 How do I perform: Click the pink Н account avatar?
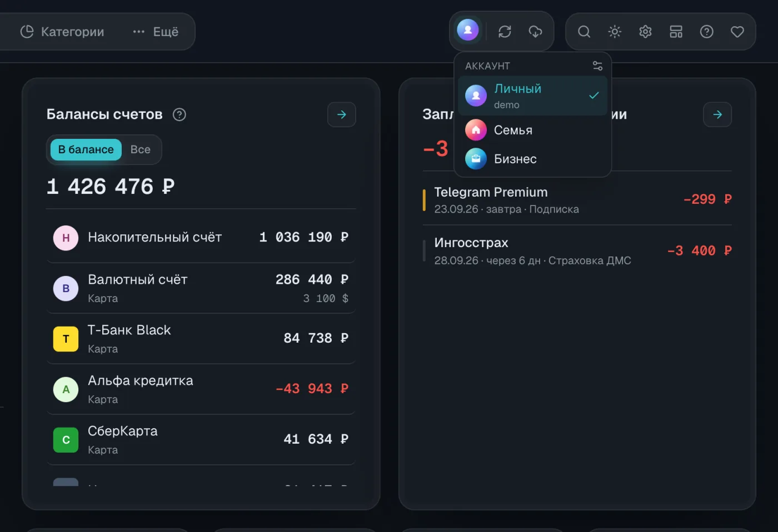coord(66,238)
